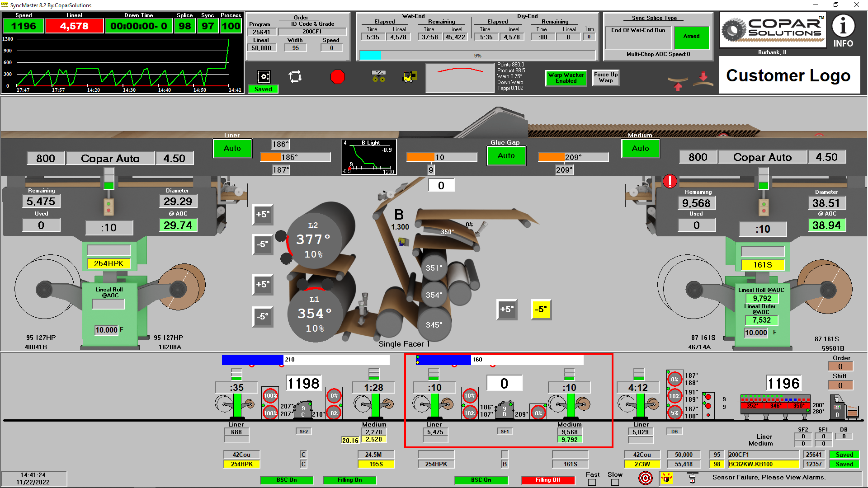Select the SF1 label button
This screenshot has width=868, height=488.
[505, 432]
